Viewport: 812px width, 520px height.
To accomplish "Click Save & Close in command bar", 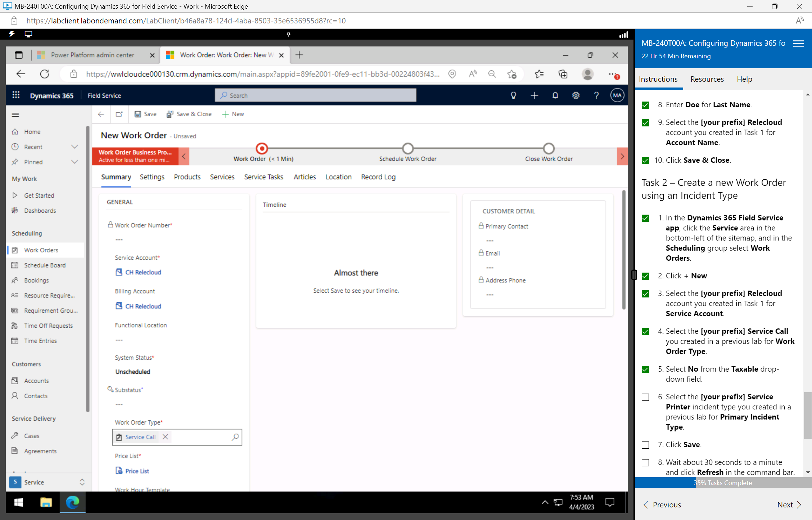I will click(x=189, y=114).
